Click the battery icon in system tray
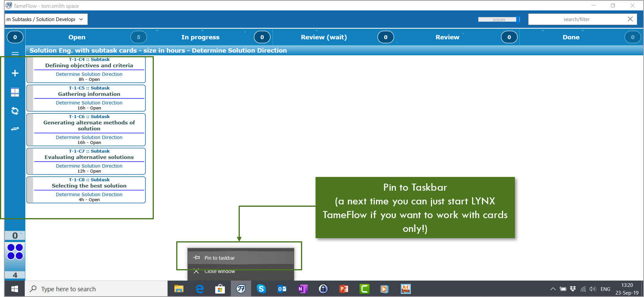This screenshot has height=297, width=644. pos(563,289)
